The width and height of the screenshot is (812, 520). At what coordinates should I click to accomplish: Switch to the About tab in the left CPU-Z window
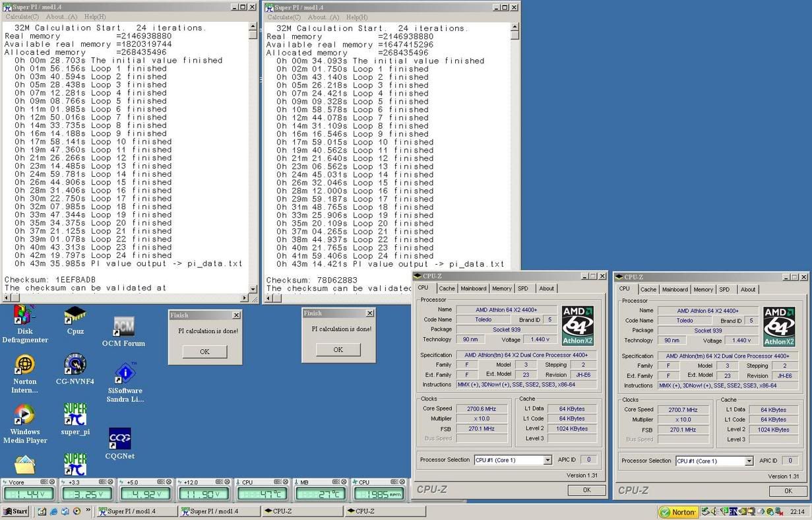coord(546,288)
